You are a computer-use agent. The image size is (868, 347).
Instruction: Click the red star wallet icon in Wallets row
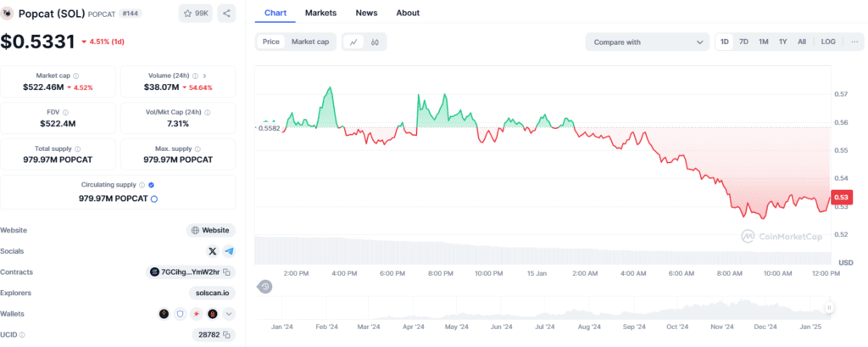(197, 314)
